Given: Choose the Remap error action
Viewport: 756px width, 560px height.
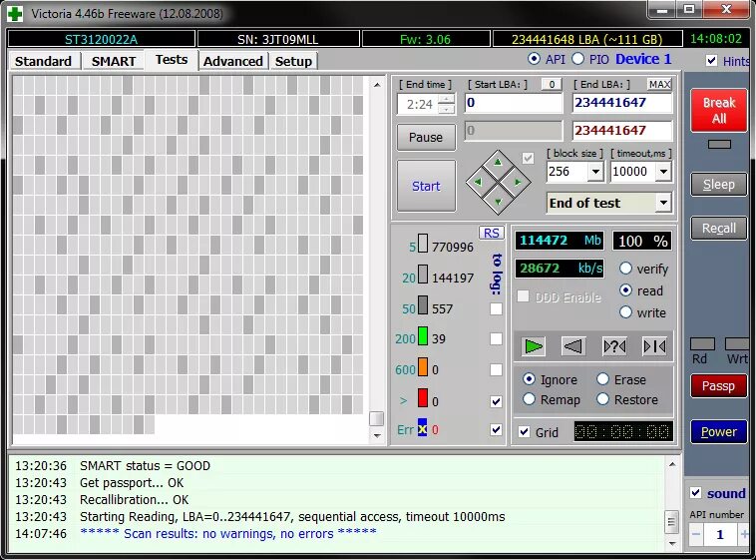Looking at the screenshot, I should pos(529,398).
